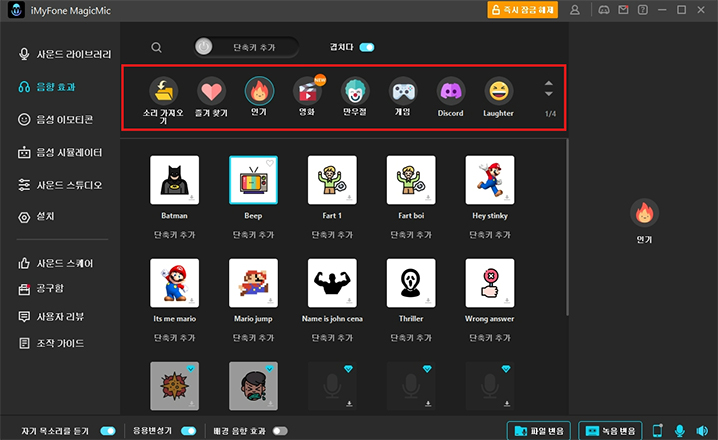Open the 즐겨찾기 heart favorites category
This screenshot has height=440, width=718.
(211, 92)
